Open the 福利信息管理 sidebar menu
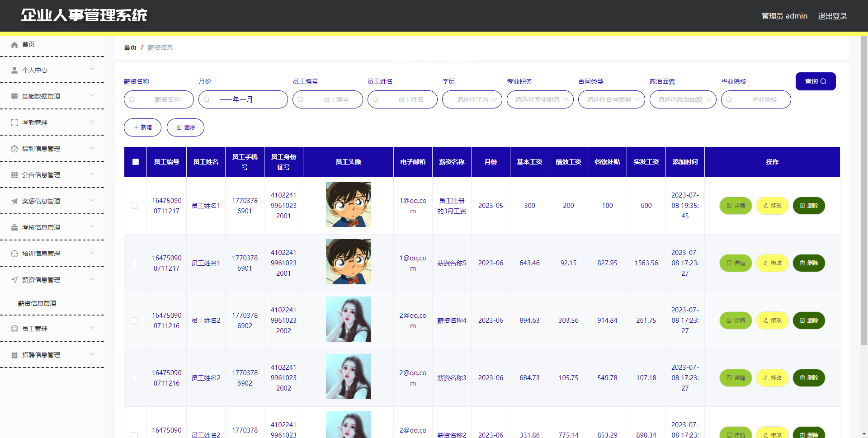868x438 pixels. [x=52, y=149]
